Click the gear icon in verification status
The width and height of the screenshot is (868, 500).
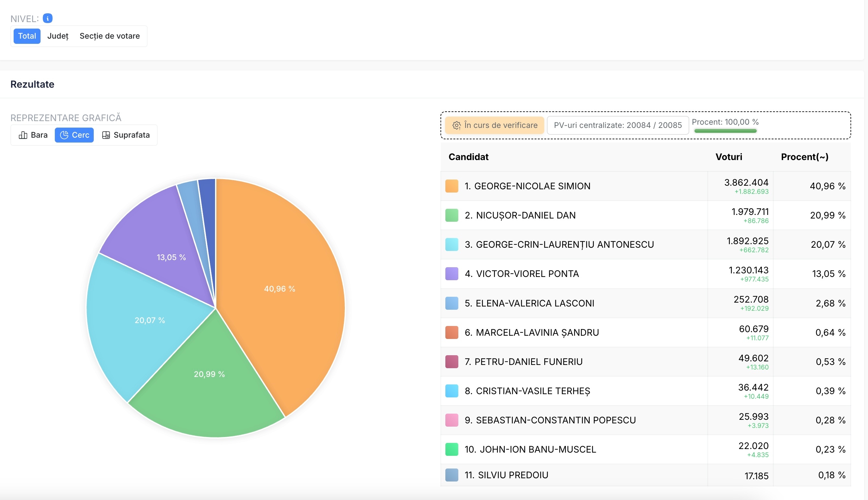[456, 125]
